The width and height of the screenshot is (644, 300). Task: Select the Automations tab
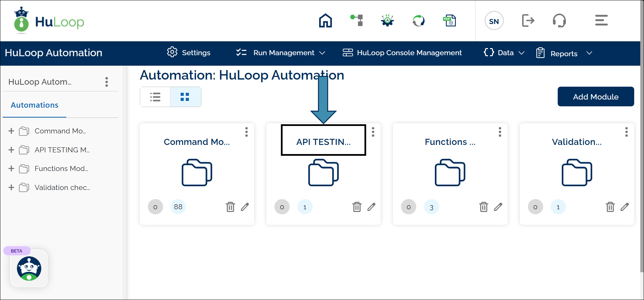(x=35, y=105)
